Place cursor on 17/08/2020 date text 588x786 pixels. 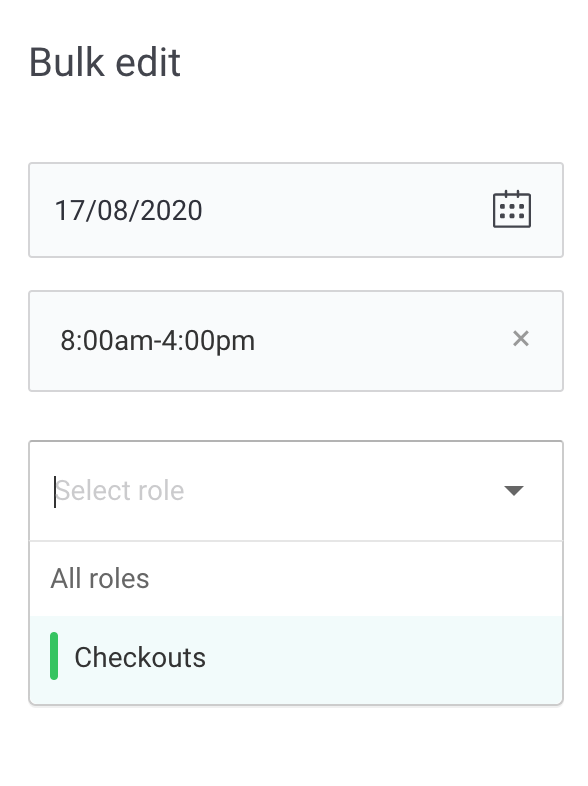128,211
